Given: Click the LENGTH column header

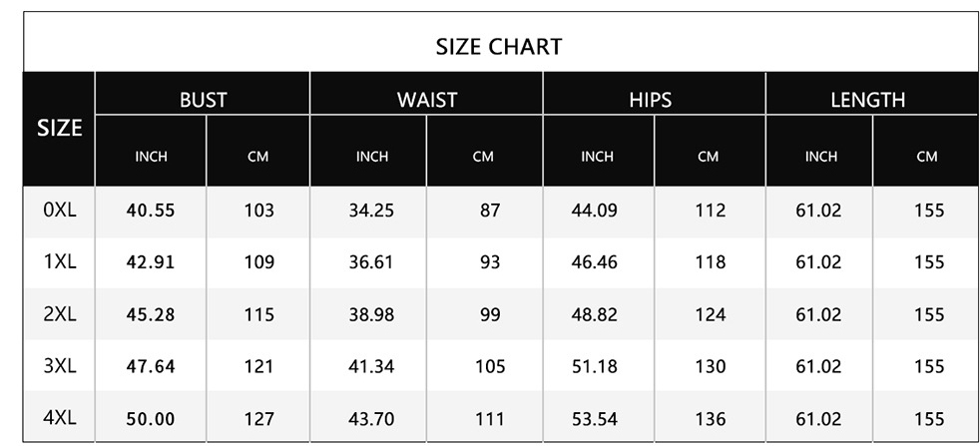Looking at the screenshot, I should (x=867, y=99).
